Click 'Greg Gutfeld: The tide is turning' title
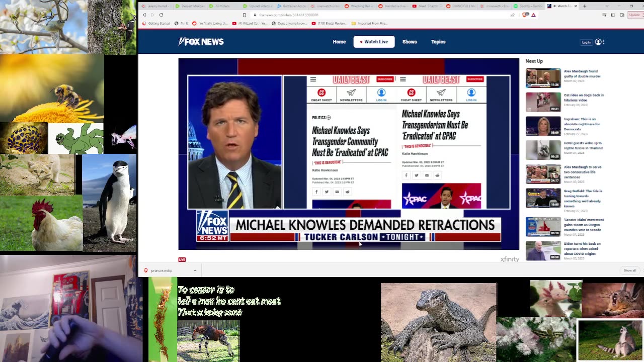Image resolution: width=644 pixels, height=362 pixels. (583, 198)
